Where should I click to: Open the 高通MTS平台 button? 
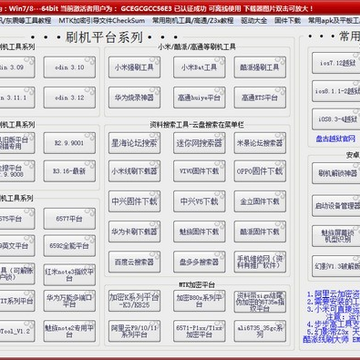pyautogui.click(x=260, y=98)
